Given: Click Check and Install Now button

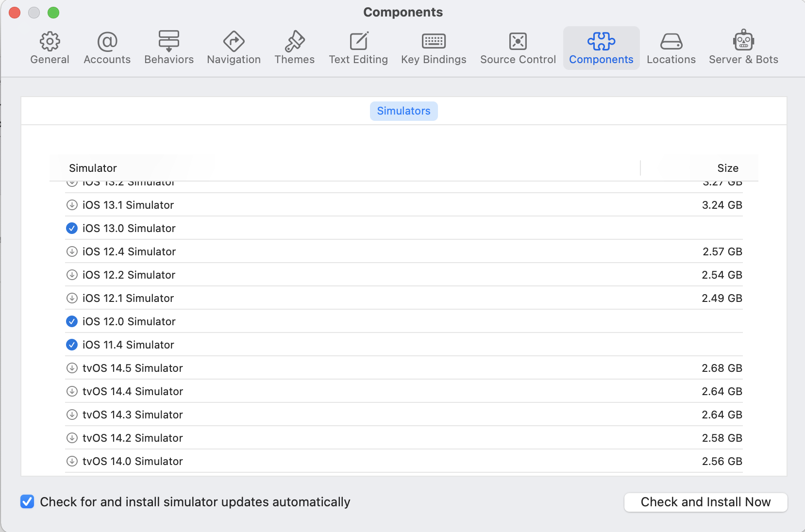Looking at the screenshot, I should (x=705, y=502).
